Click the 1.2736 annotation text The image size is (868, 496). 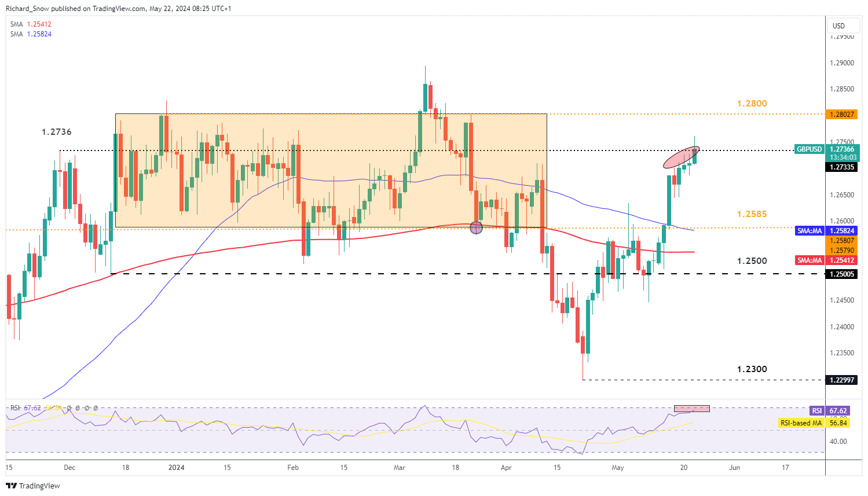tap(57, 132)
